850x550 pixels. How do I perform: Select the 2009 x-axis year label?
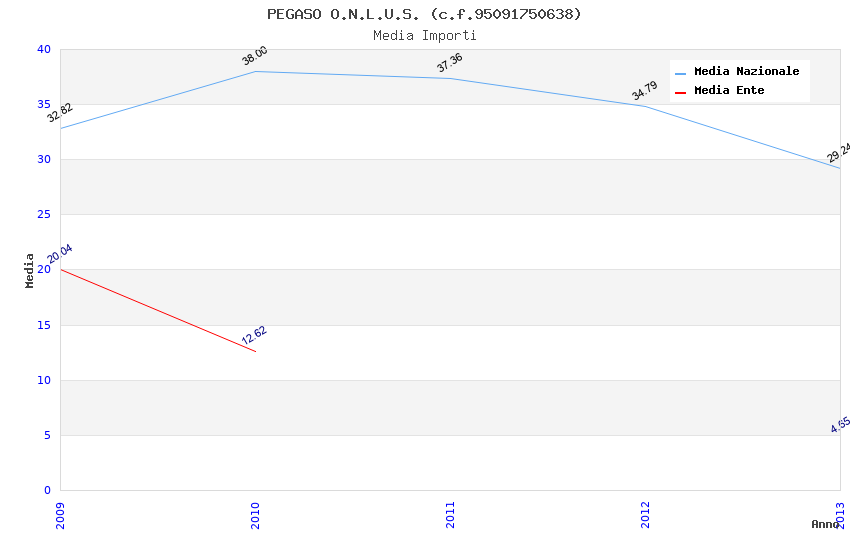tap(60, 513)
